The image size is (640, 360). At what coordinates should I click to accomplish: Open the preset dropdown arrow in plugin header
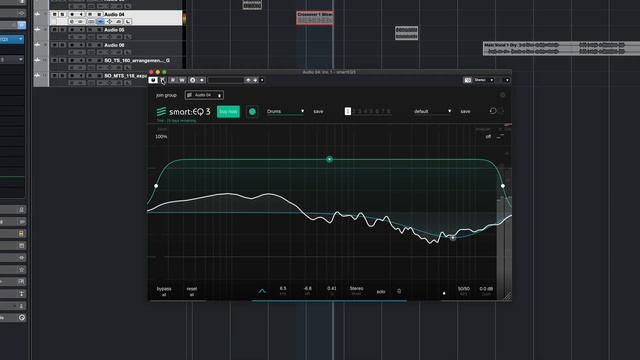262,80
